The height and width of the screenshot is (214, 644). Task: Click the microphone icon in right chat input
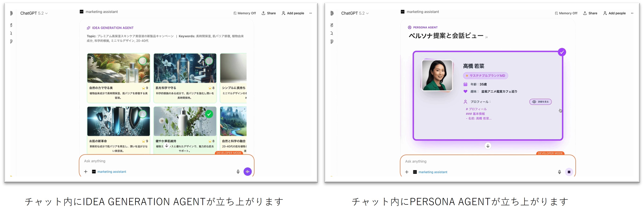pyautogui.click(x=560, y=172)
